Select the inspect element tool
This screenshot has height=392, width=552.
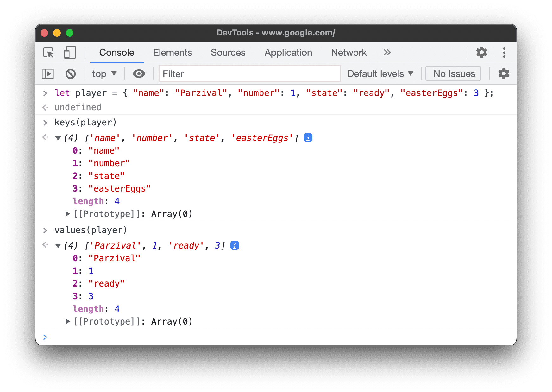(48, 53)
